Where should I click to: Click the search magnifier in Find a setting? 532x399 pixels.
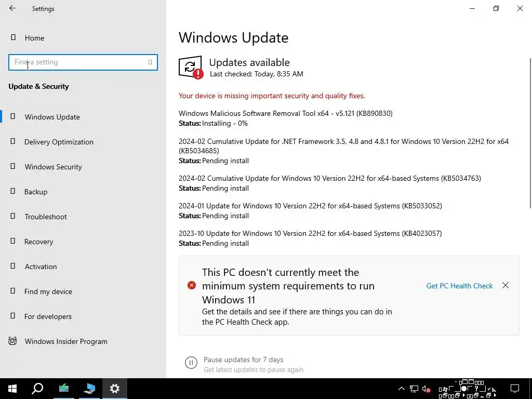coord(150,62)
